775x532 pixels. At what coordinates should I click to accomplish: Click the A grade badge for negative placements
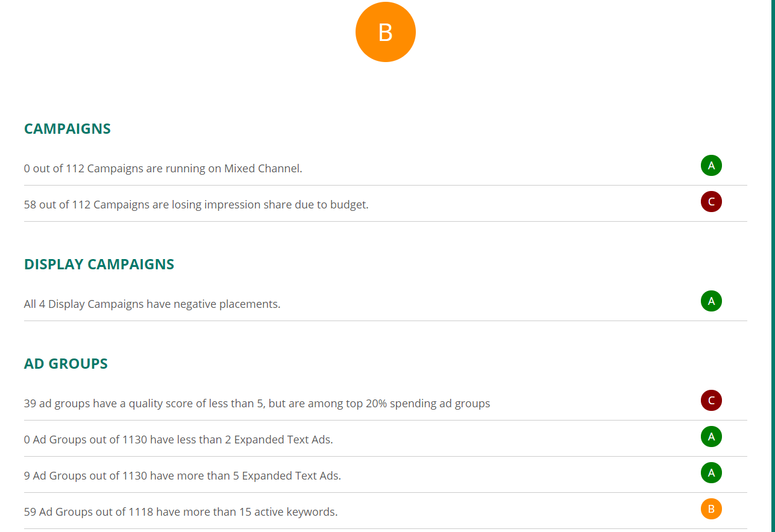coord(711,301)
